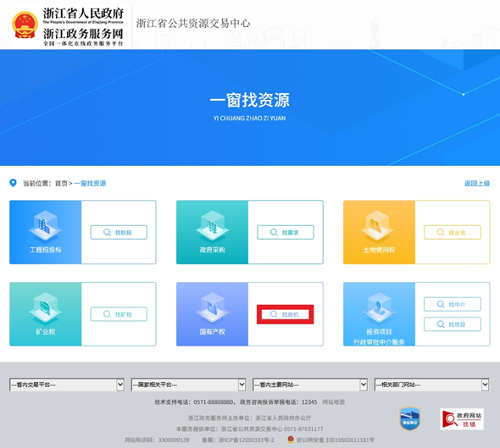Click the 矿业权 mining icon
This screenshot has width=500, height=448.
coord(45,307)
